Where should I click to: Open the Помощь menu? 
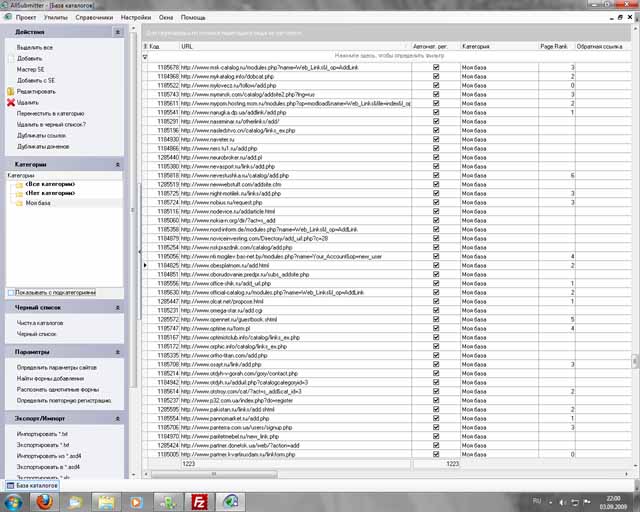coord(193,18)
